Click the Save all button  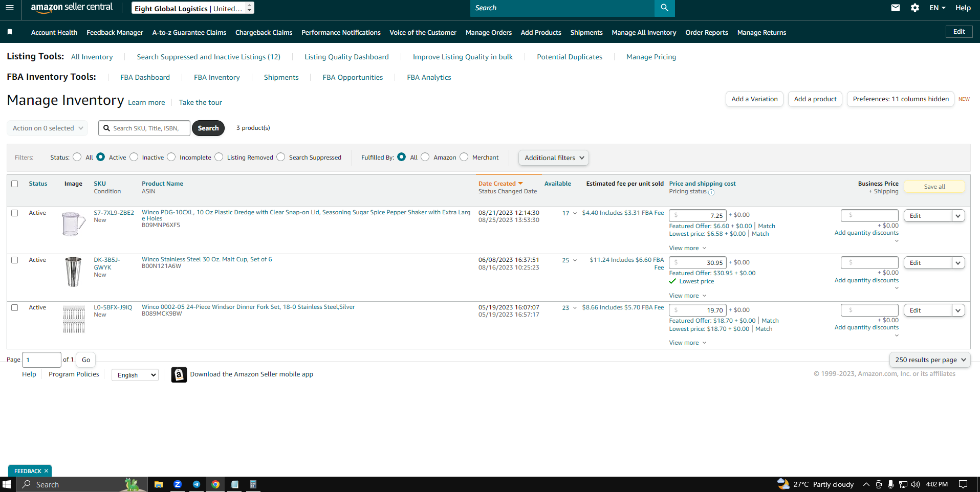coord(934,187)
